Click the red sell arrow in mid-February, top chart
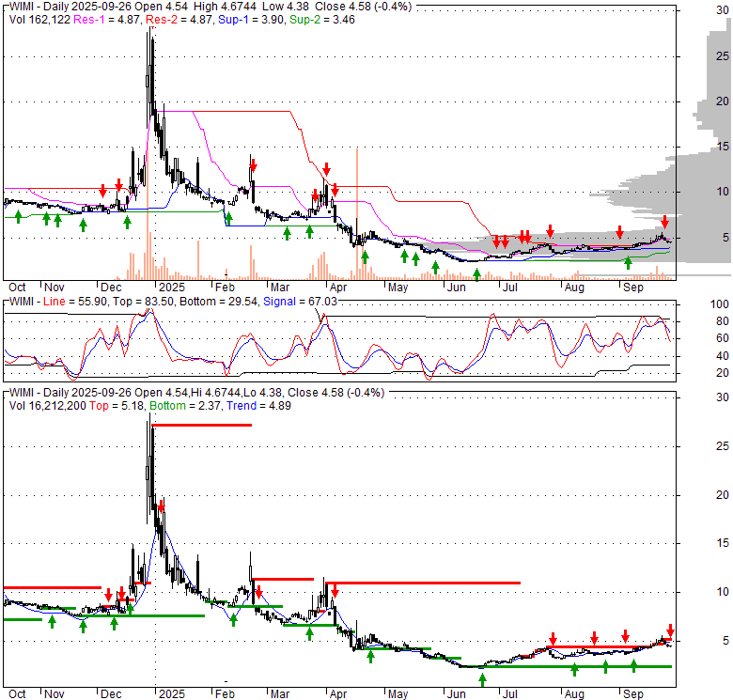This screenshot has height=700, width=733. point(253,165)
